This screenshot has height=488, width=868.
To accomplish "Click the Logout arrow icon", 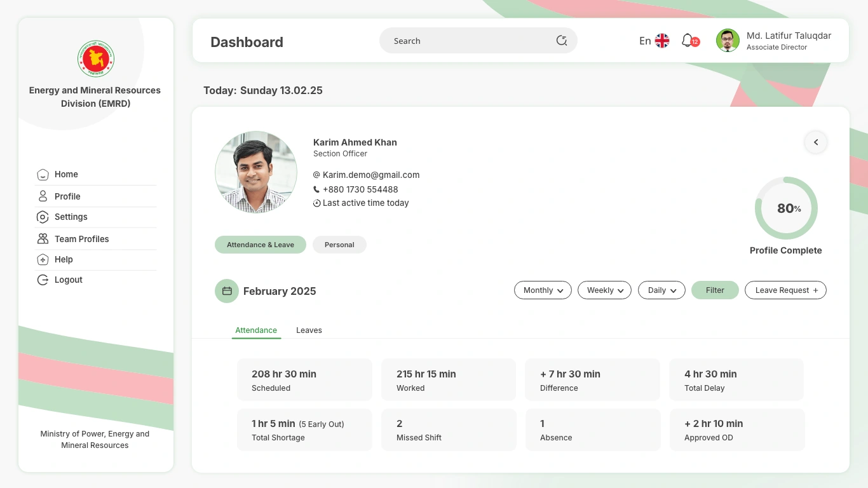I will point(43,280).
